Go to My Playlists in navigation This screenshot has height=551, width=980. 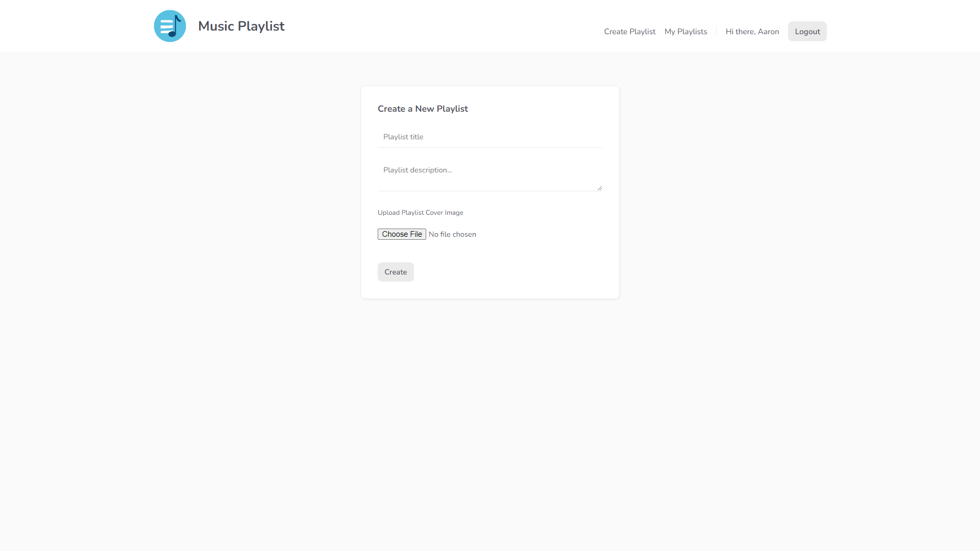click(x=685, y=32)
